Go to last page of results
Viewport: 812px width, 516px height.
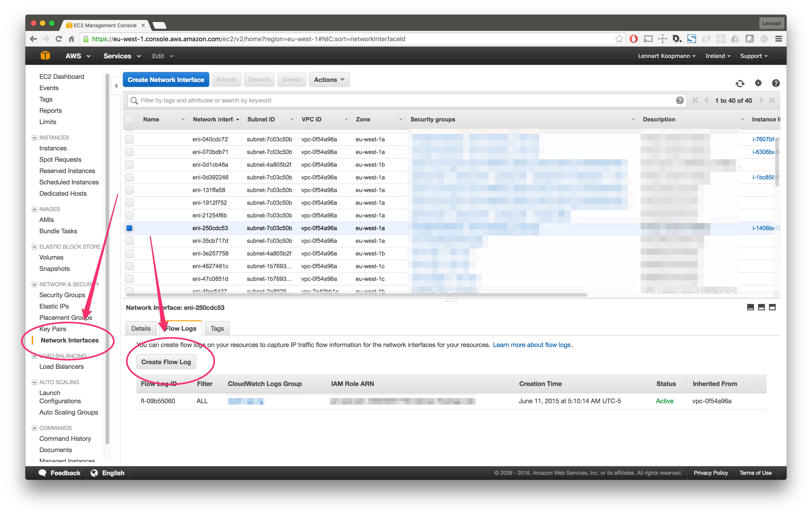point(771,100)
